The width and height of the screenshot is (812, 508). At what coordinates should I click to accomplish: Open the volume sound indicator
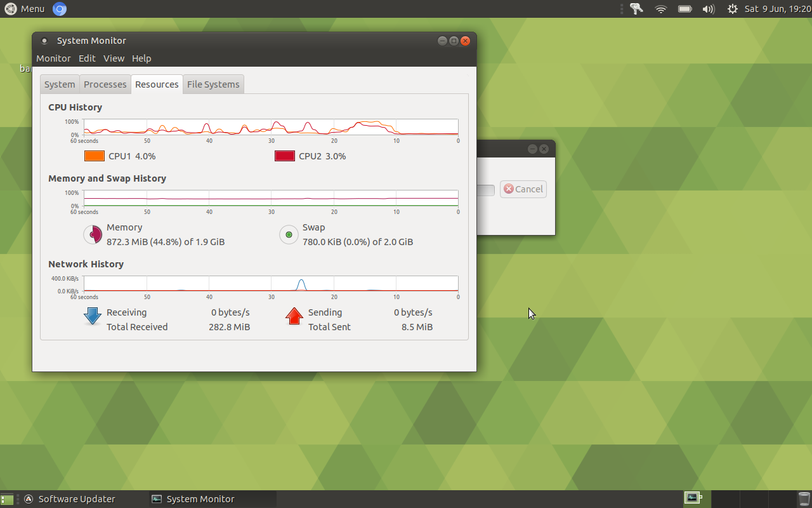coord(709,9)
